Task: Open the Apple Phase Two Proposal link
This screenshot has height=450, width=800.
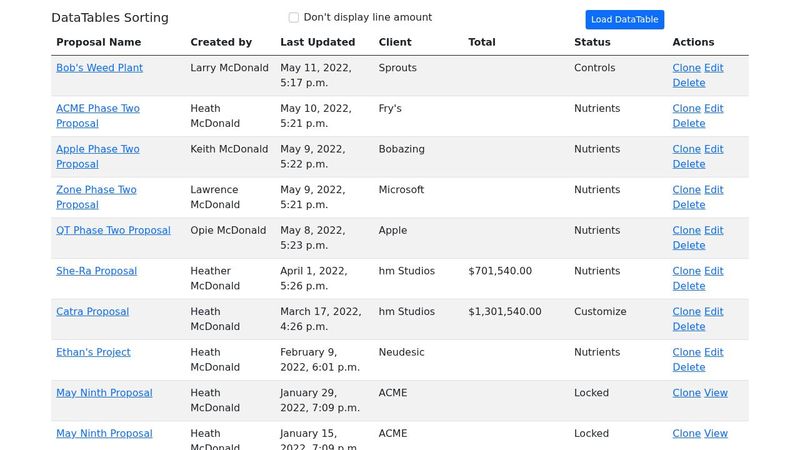Action: [x=97, y=149]
